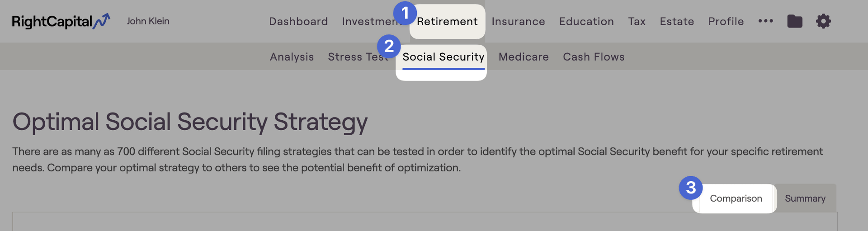Viewport: 868px width, 231px height.
Task: Open the Dashboard tab
Action: pos(298,21)
